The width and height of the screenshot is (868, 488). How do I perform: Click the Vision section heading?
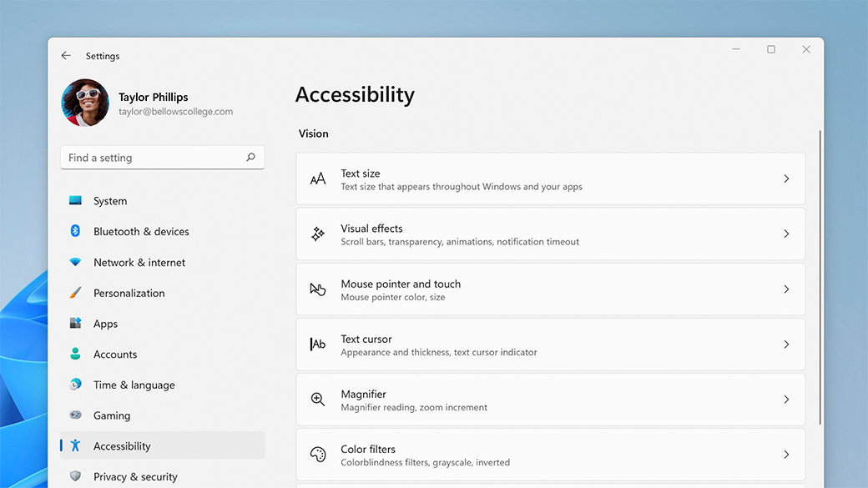pyautogui.click(x=313, y=133)
